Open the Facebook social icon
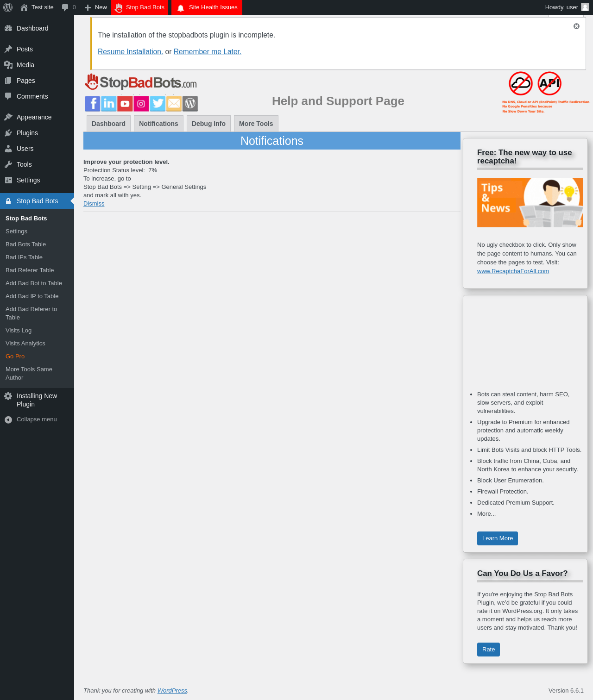Viewport: 593px width, 700px height. [93, 104]
